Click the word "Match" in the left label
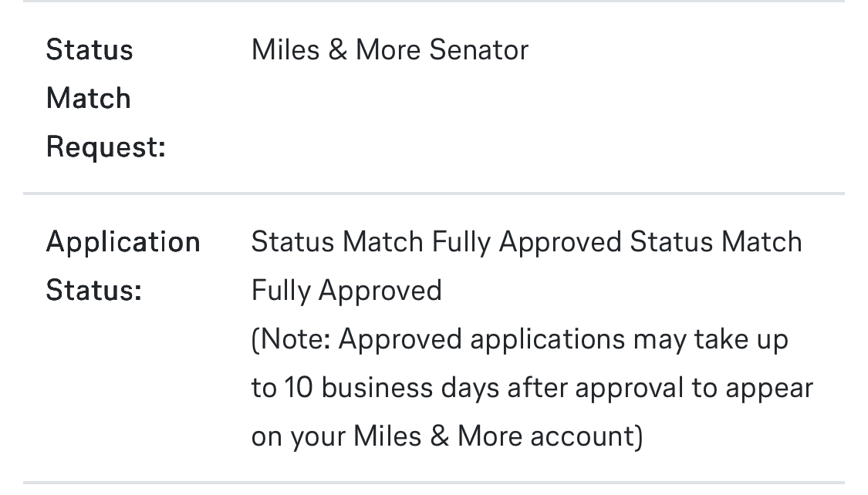Screen dimensions: 868x495 pos(88,98)
